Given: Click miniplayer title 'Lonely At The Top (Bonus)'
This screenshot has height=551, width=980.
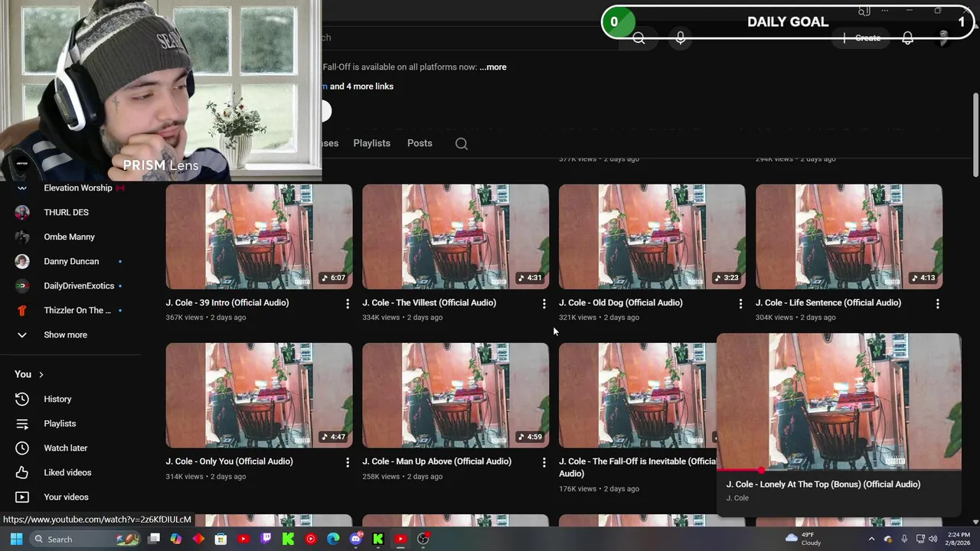Looking at the screenshot, I should tap(823, 484).
